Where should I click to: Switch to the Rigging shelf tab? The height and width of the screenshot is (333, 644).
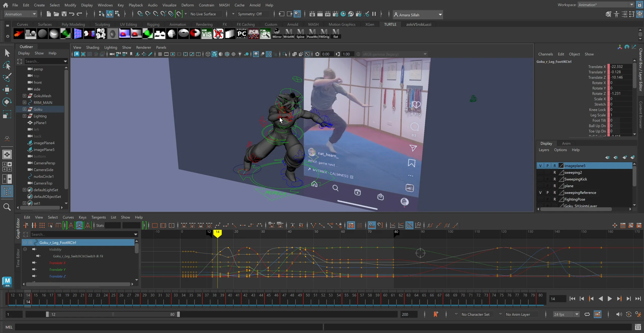click(x=153, y=24)
